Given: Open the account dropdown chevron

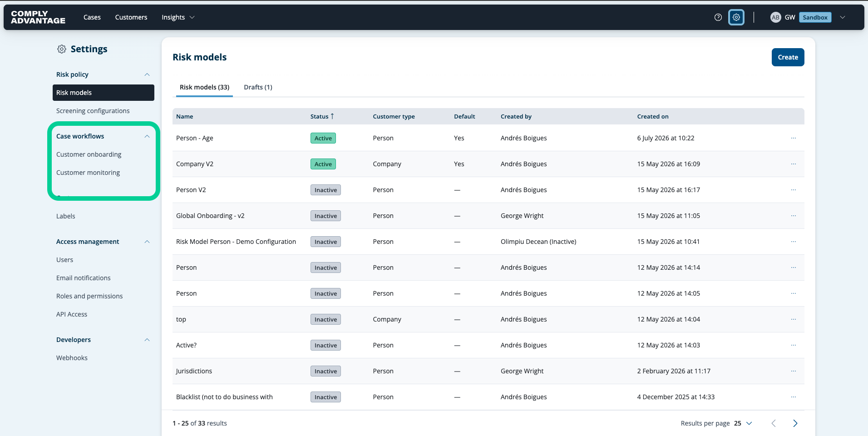Looking at the screenshot, I should [x=842, y=17].
